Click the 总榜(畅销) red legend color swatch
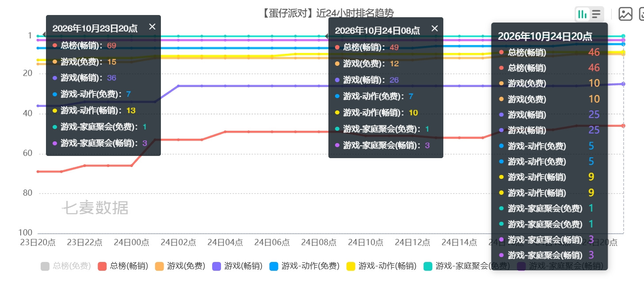This screenshot has height=288, width=644. click(x=103, y=266)
